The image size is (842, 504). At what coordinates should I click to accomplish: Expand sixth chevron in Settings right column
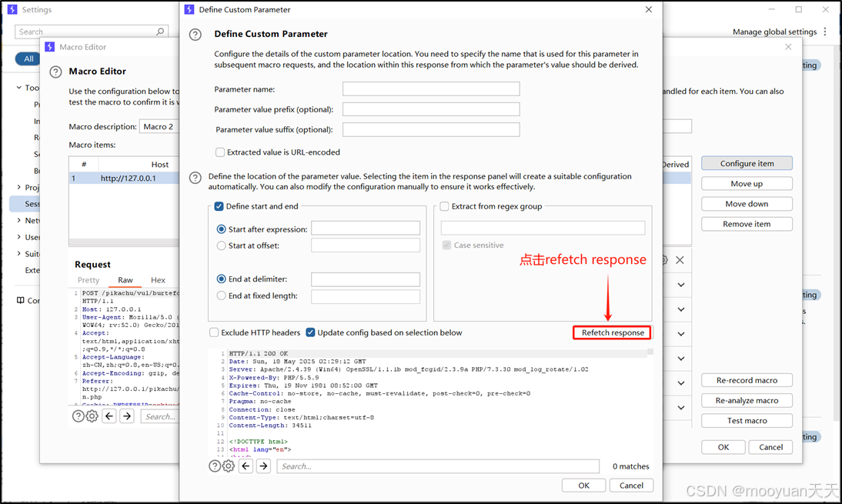coord(681,408)
